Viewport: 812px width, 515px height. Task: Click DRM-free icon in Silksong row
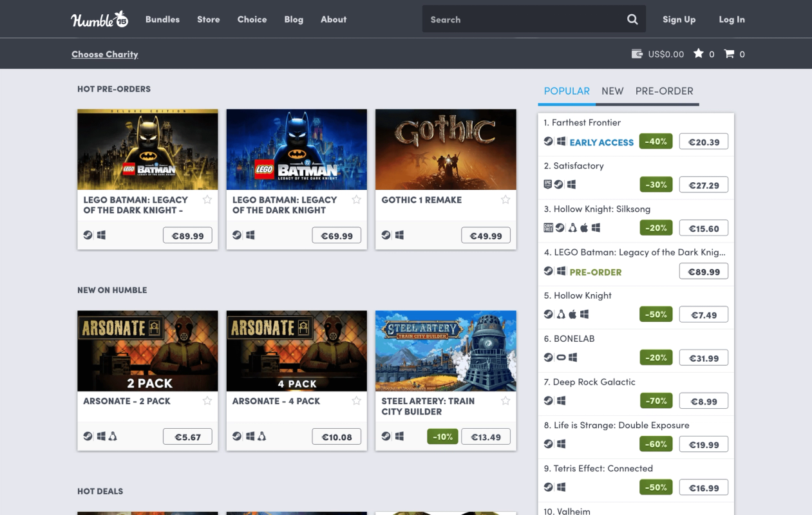548,228
